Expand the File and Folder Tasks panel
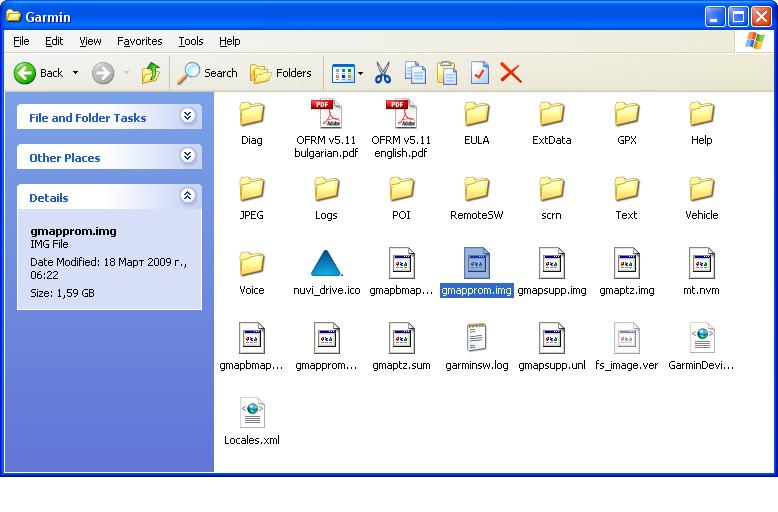 click(187, 117)
